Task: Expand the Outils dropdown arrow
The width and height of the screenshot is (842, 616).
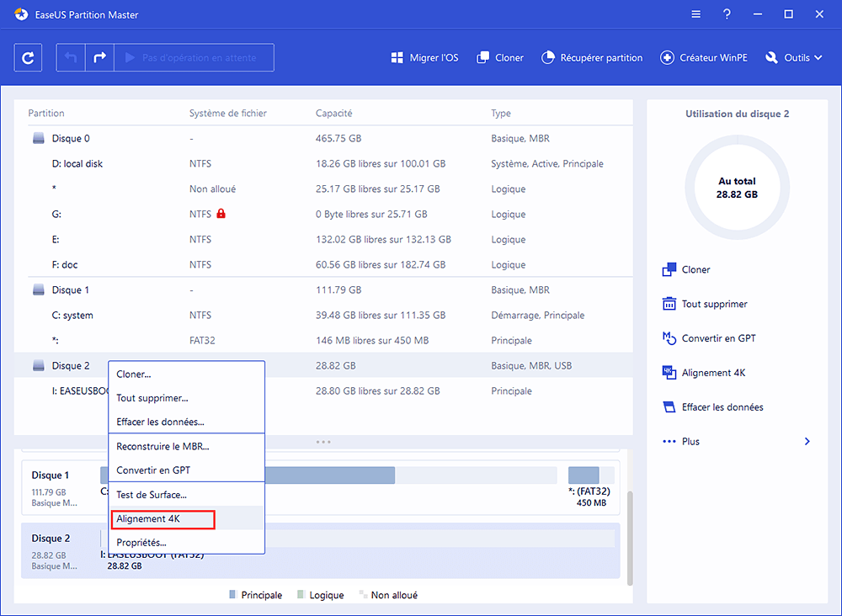Action: pyautogui.click(x=818, y=58)
